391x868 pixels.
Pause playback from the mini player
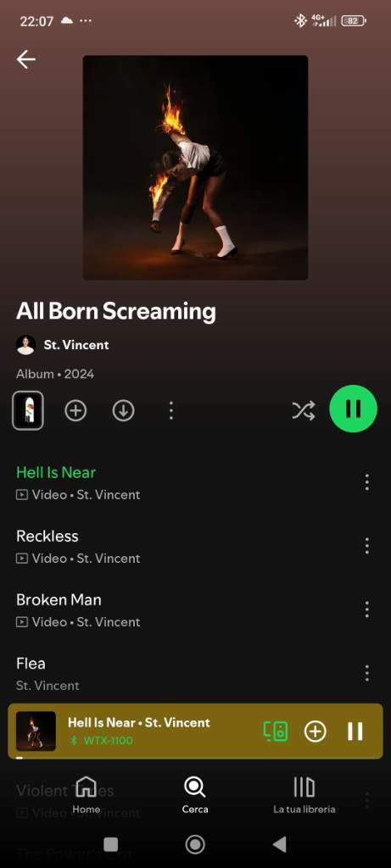[x=355, y=732]
